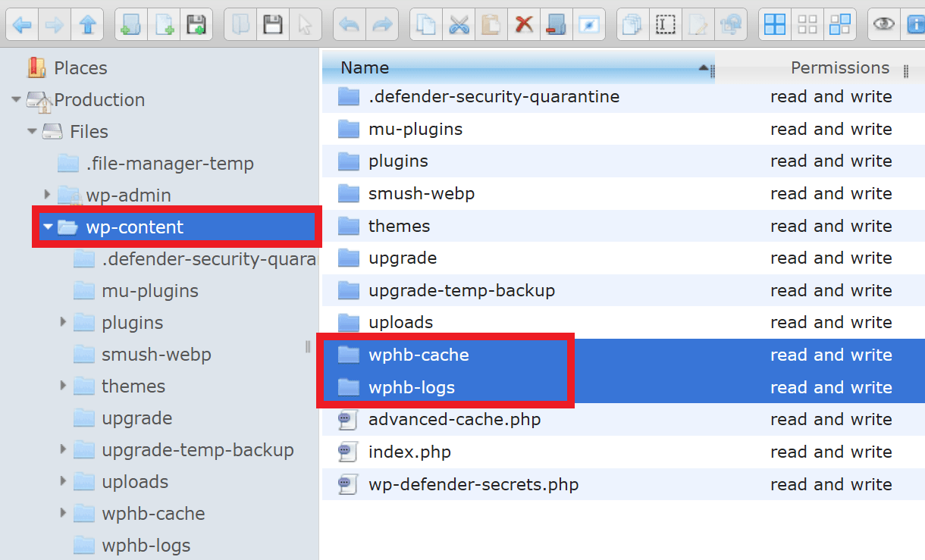The width and height of the screenshot is (925, 560).
Task: Sort files by the Name column header
Action: 519,67
